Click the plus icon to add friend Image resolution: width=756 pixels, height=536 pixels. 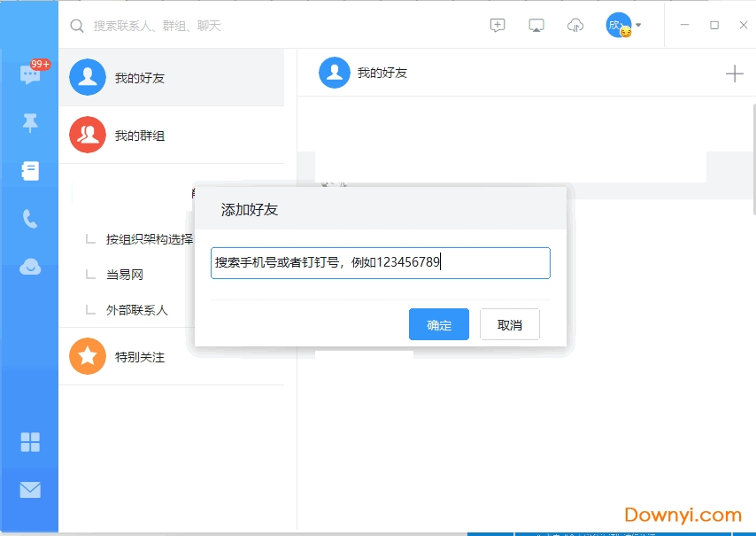(734, 74)
